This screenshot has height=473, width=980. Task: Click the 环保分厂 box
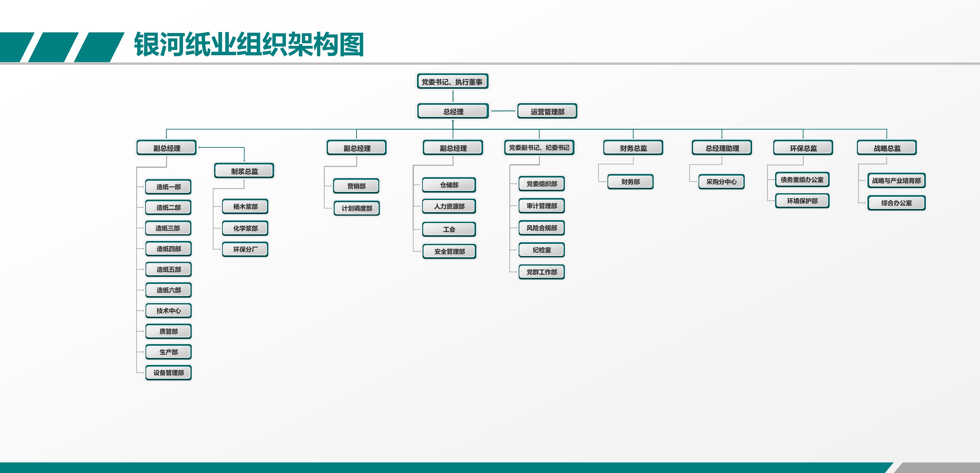pos(245,249)
